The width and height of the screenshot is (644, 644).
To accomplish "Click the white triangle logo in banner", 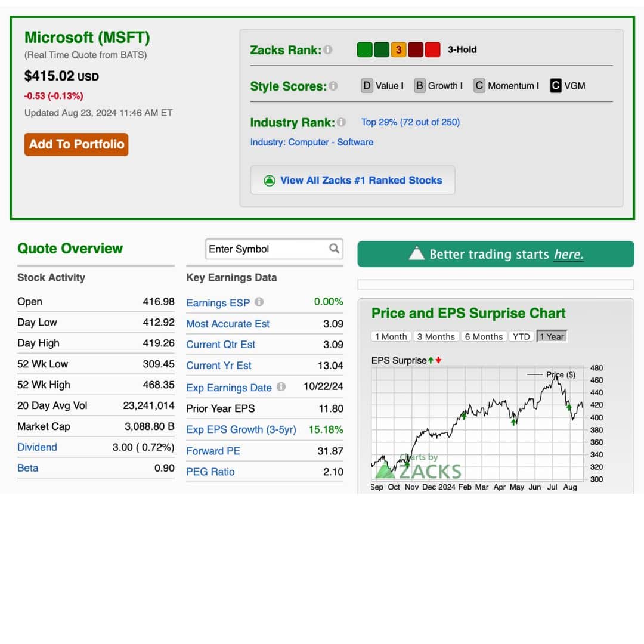I will [x=416, y=253].
